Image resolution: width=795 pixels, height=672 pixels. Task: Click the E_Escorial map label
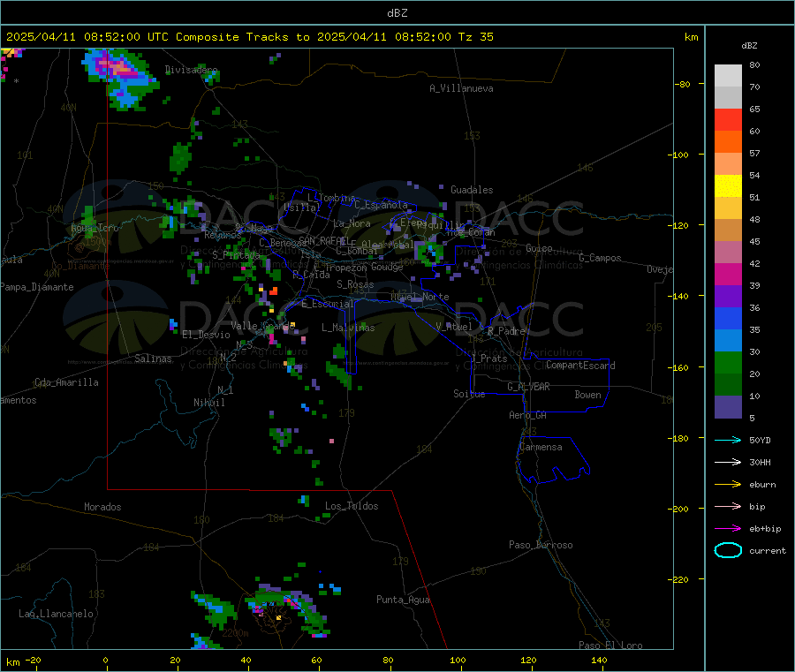tap(327, 304)
